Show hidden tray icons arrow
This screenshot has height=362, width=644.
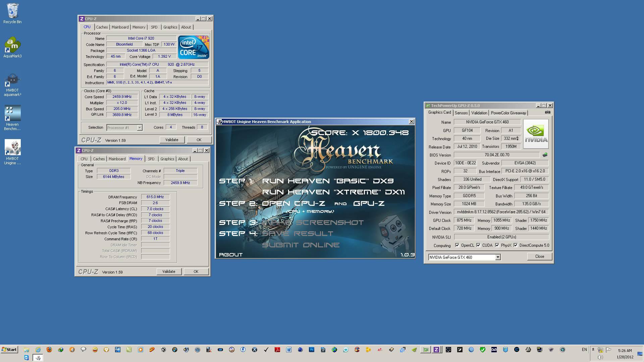[x=593, y=350]
